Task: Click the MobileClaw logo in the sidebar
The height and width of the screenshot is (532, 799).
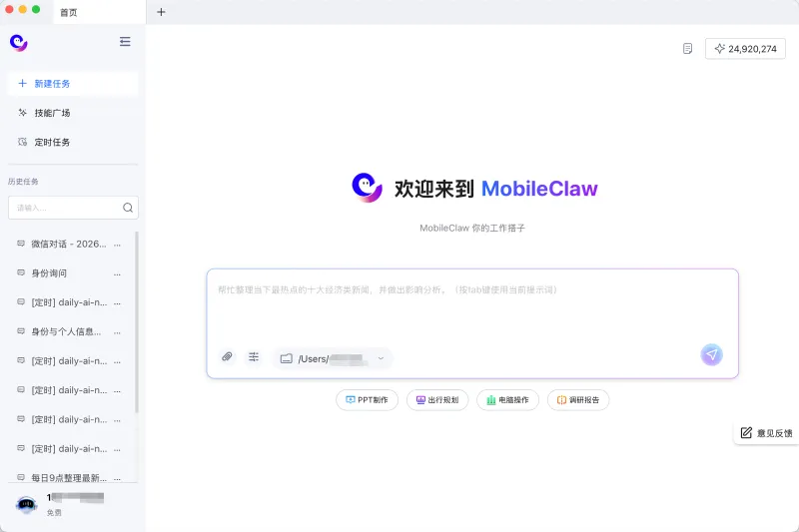Action: [19, 42]
